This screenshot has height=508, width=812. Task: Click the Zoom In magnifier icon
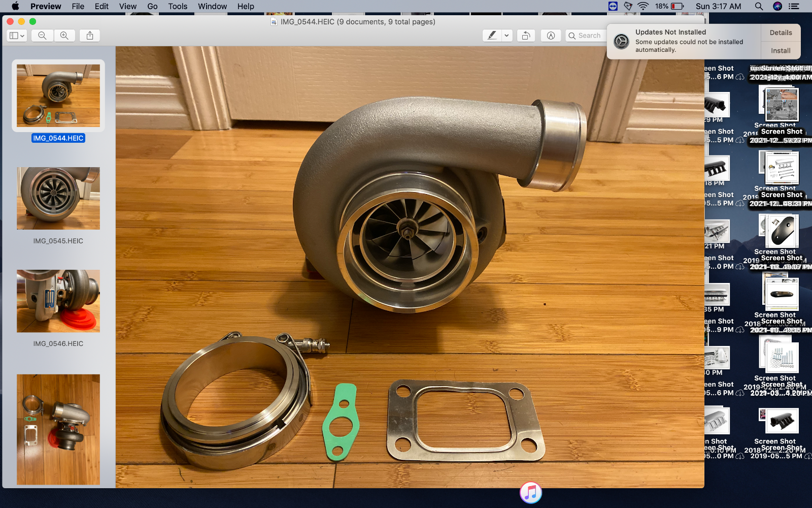[x=64, y=36]
